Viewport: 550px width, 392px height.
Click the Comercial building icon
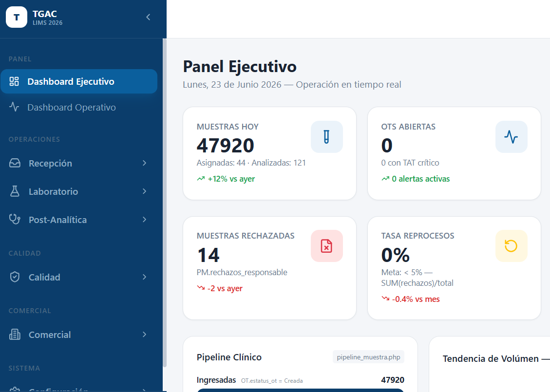point(15,335)
